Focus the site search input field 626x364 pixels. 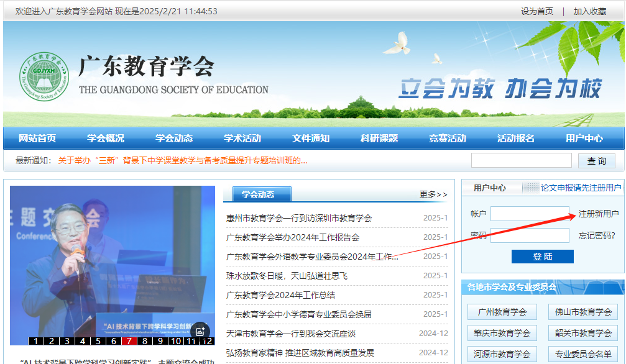click(x=522, y=160)
